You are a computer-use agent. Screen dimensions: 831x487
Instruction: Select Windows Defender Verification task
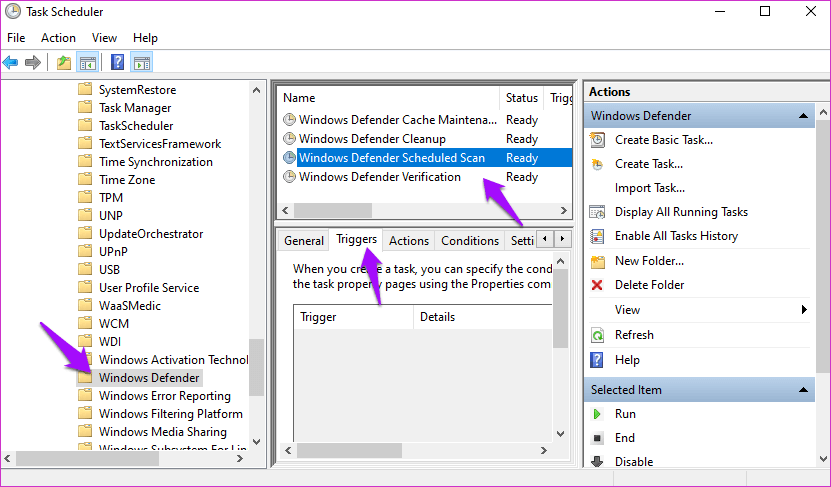tap(379, 177)
